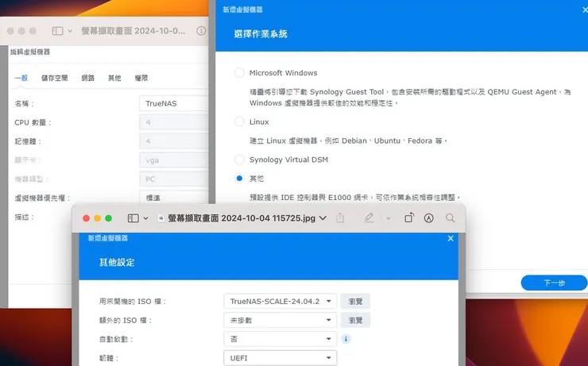The image size is (588, 366).
Task: Click the 顯示卡 field showing vga
Action: pos(174,160)
